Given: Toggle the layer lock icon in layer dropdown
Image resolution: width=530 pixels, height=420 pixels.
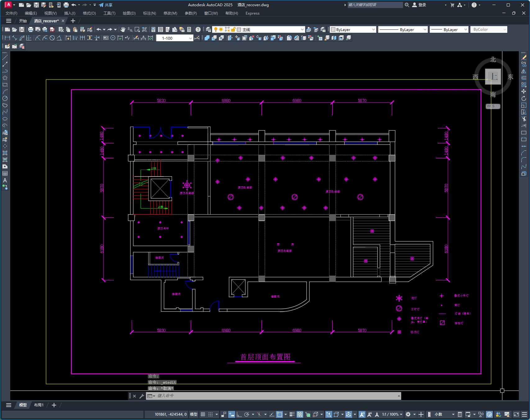Looking at the screenshot, I should tap(233, 29).
